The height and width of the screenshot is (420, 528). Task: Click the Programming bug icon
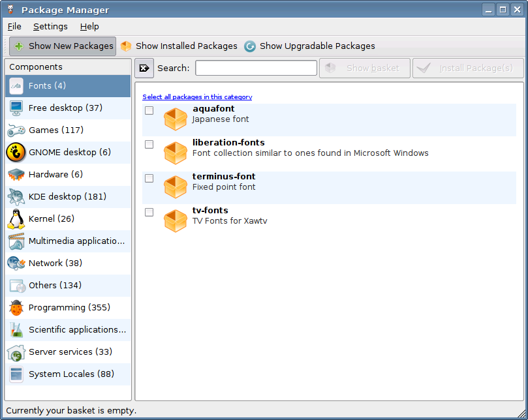16,308
